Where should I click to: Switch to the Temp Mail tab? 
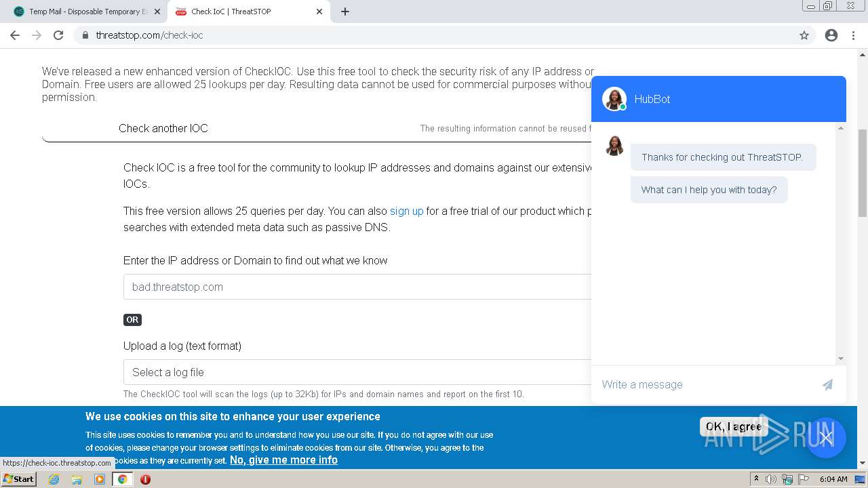[x=87, y=12]
